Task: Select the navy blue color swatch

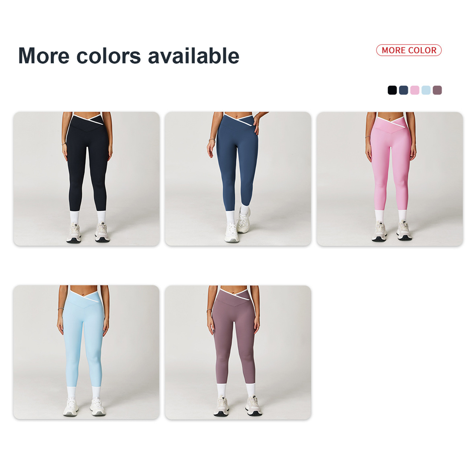Action: point(403,90)
